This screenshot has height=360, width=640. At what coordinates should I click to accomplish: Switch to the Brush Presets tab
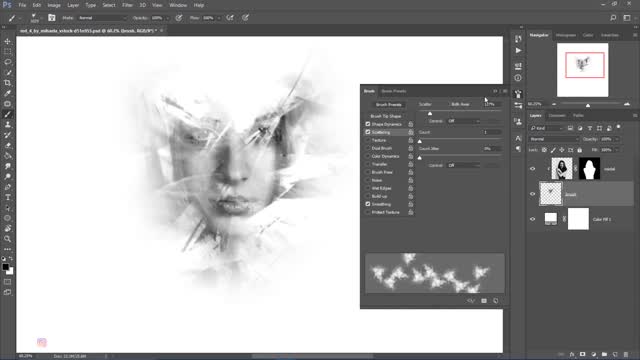pos(393,91)
